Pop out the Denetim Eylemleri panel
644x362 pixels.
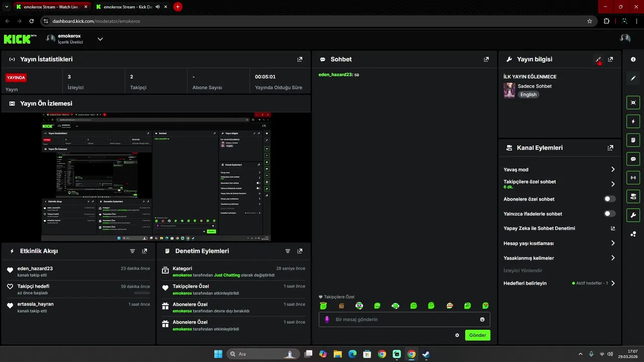pos(300,251)
